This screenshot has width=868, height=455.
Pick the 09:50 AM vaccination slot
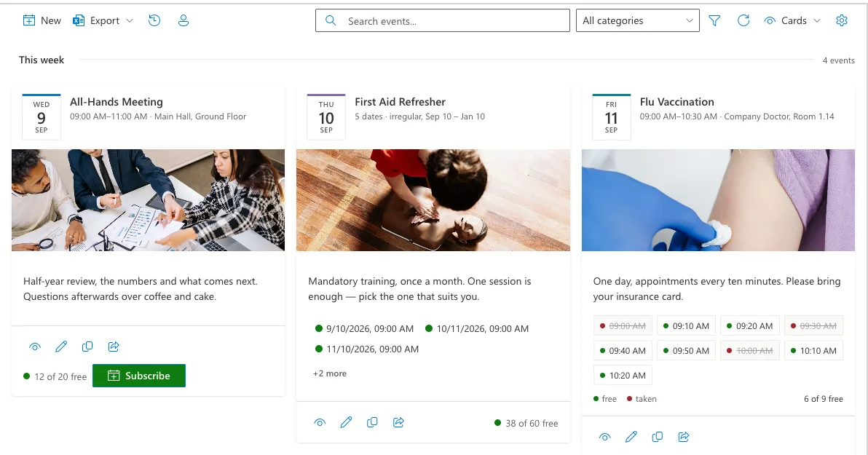tap(687, 350)
